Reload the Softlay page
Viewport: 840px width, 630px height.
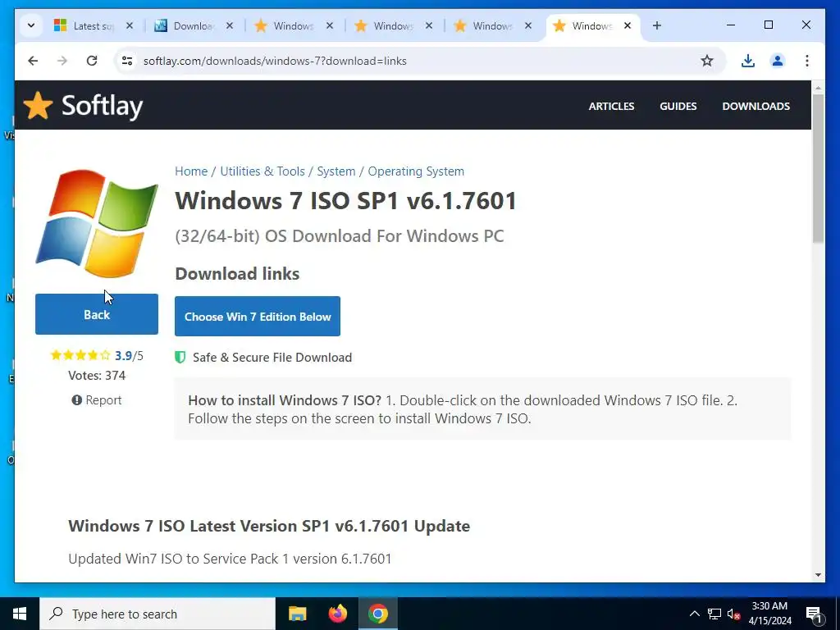point(92,61)
